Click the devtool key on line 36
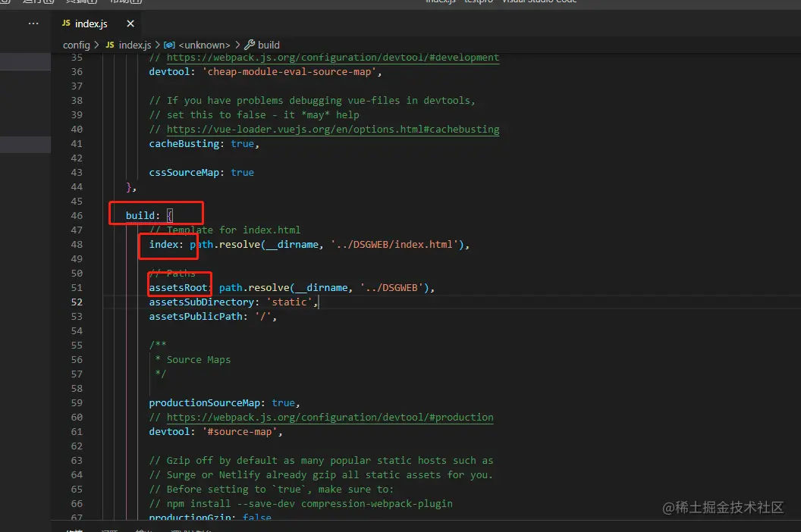Image resolution: width=801 pixels, height=532 pixels. click(x=169, y=71)
